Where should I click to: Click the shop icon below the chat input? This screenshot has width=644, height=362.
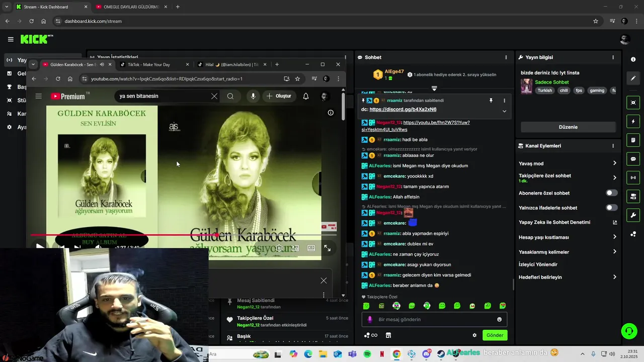(x=388, y=335)
